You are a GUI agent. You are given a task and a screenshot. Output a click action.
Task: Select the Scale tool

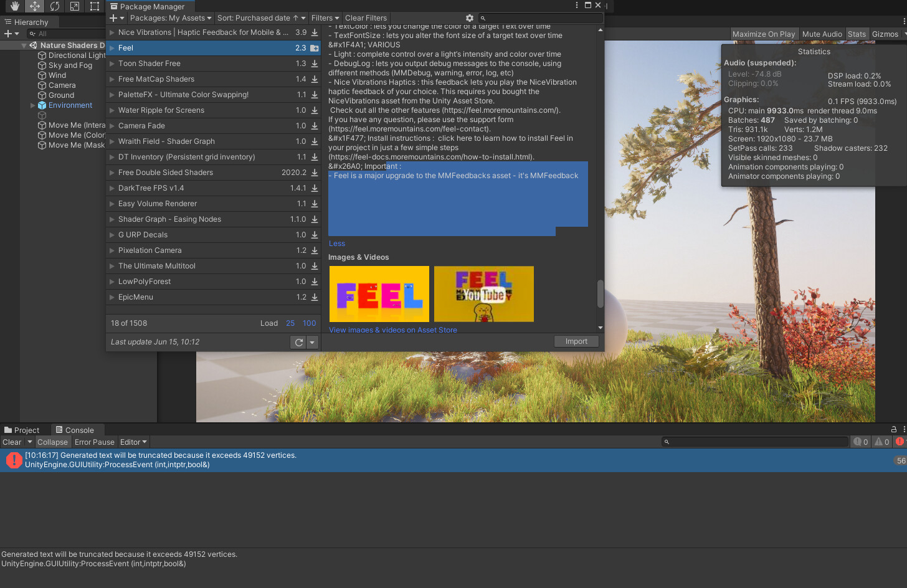(x=75, y=6)
